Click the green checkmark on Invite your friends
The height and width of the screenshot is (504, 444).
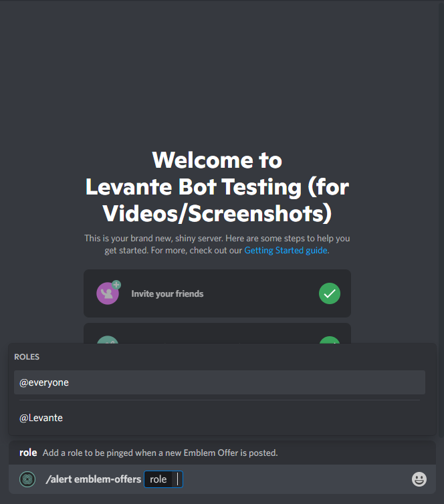click(330, 293)
